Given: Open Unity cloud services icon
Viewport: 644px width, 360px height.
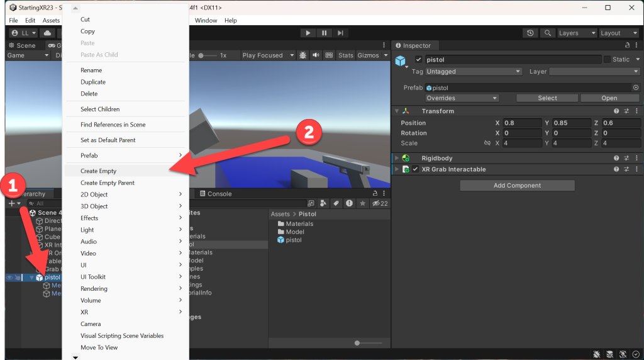Looking at the screenshot, I should [48, 33].
